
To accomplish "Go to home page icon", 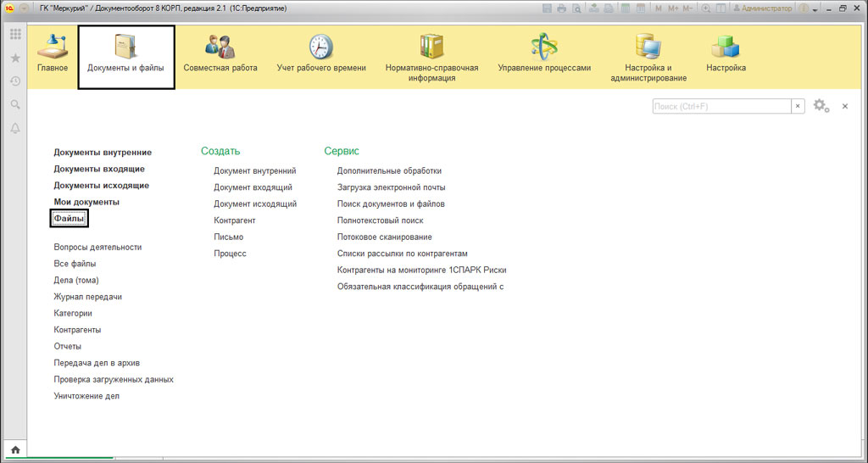I will click(x=15, y=449).
